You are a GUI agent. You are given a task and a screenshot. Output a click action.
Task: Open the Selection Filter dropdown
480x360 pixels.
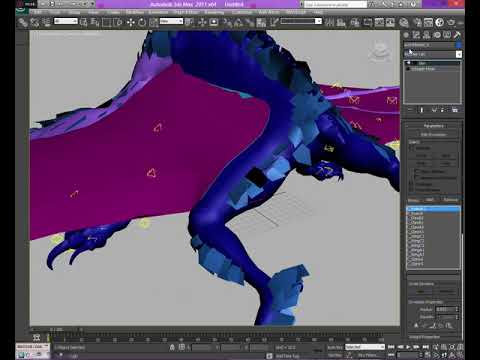click(66, 21)
